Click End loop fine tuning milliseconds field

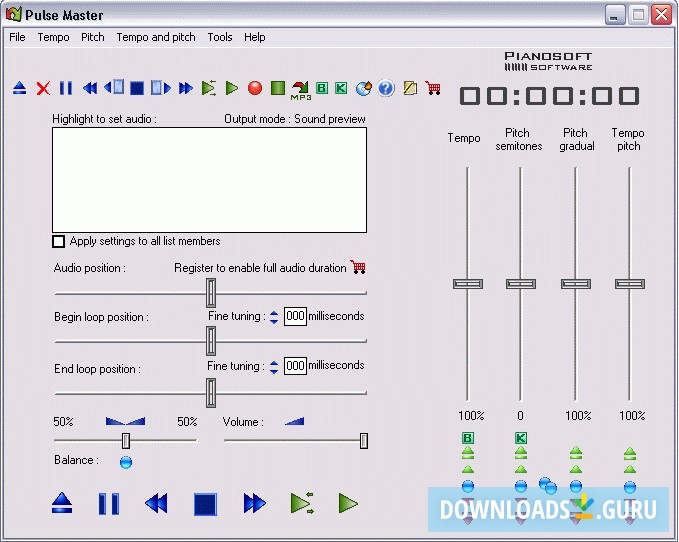pyautogui.click(x=295, y=366)
